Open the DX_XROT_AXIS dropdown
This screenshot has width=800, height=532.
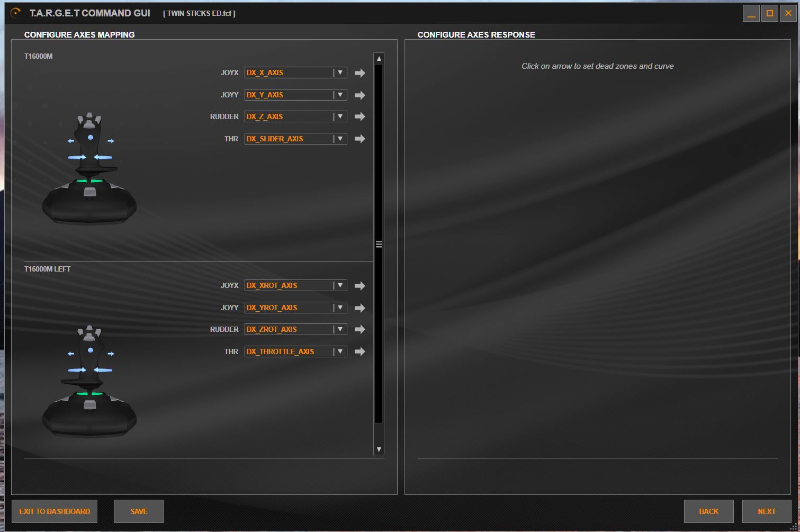[295, 285]
